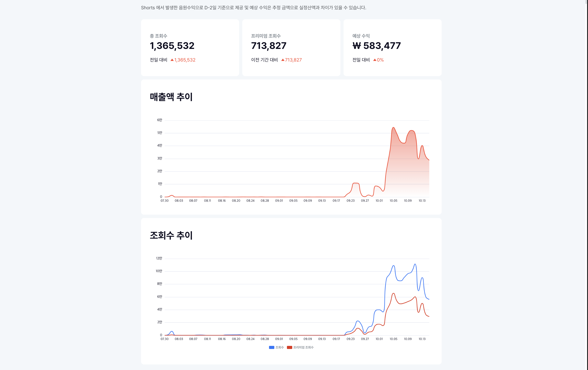Click the 예상 수익 card label
This screenshot has width=588, height=370.
[361, 36]
